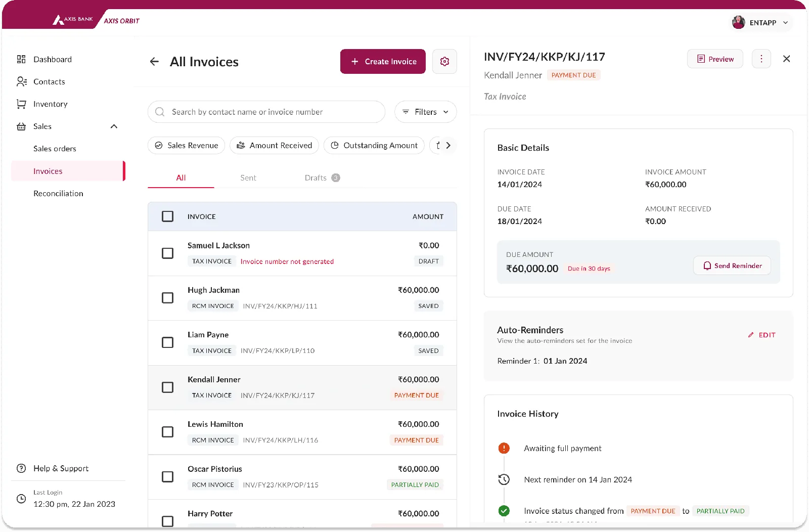Image resolution: width=809 pixels, height=532 pixels.
Task: Switch to the Sent tab
Action: [248, 178]
